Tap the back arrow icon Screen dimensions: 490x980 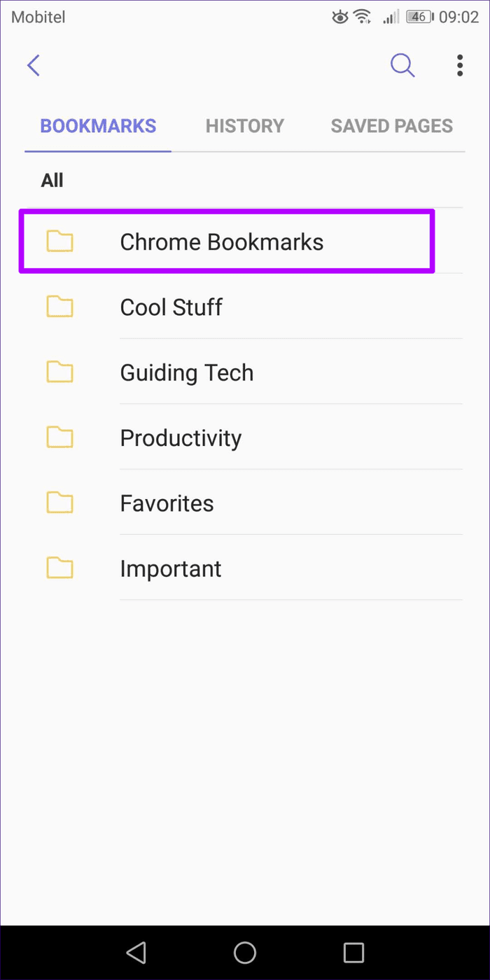[x=34, y=65]
